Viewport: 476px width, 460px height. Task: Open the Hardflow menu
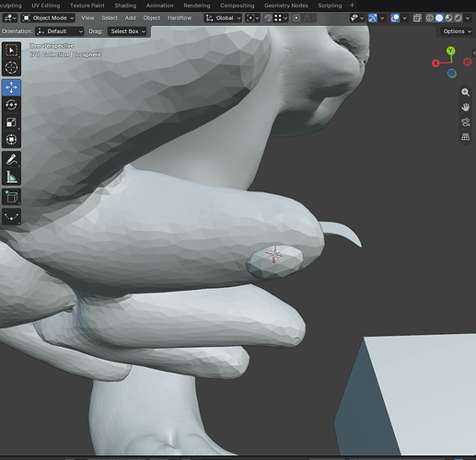coord(180,18)
